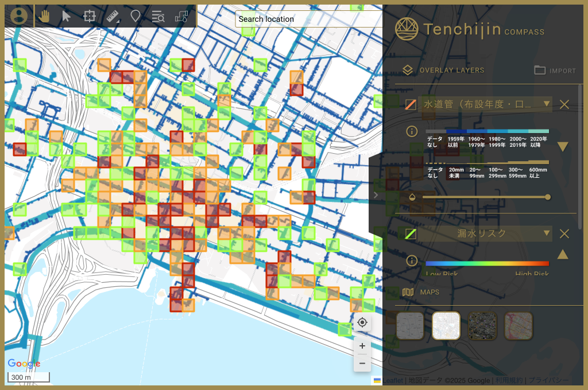Select the arrow pointer tool
The height and width of the screenshot is (390, 588).
click(67, 16)
